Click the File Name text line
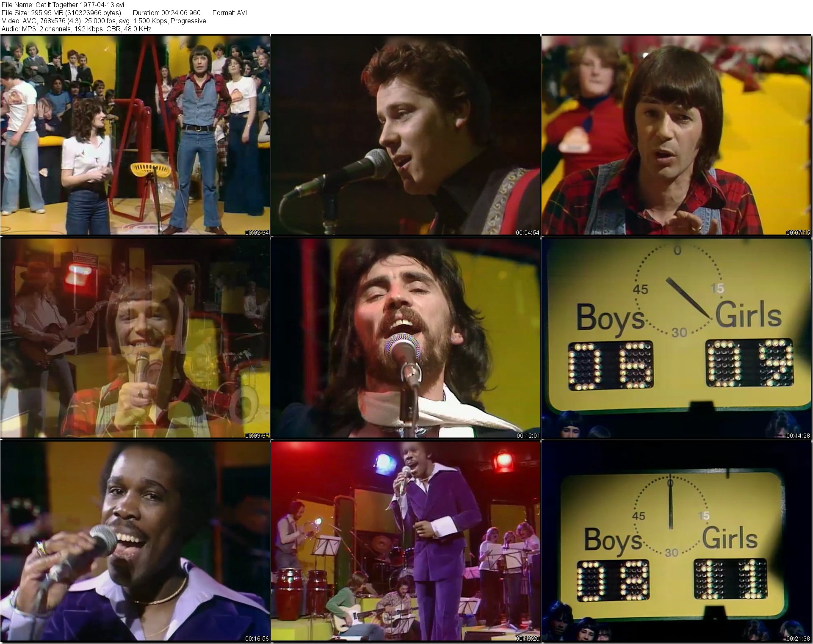Viewport: 813px width, 644px height. coord(63,5)
